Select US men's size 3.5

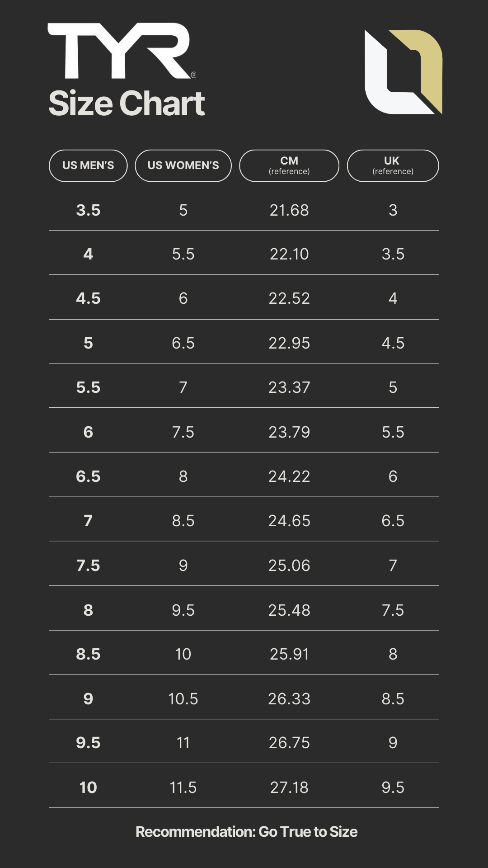tap(88, 210)
